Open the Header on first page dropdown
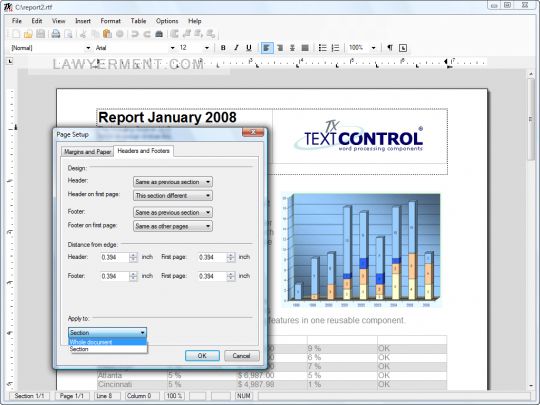Image resolution: width=540 pixels, height=405 pixels. [173, 196]
